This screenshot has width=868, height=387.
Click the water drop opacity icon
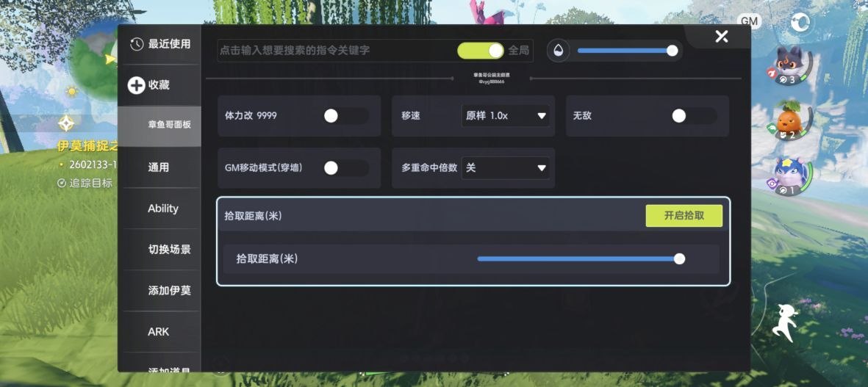(559, 51)
